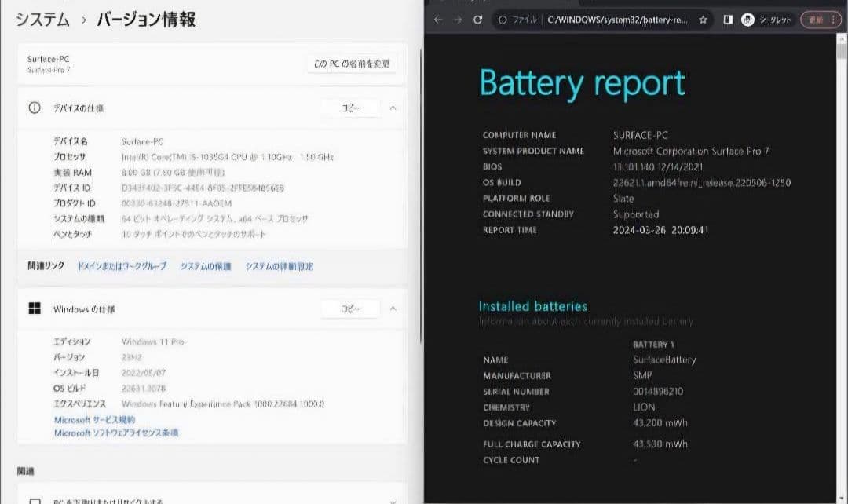The width and height of the screenshot is (848, 504).
Task: Bookmark the page with the star icon
Action: pos(703,20)
